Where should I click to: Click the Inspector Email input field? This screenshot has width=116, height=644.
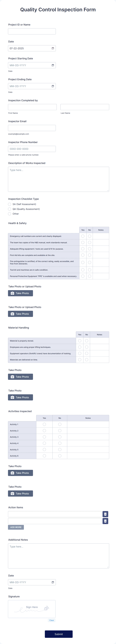tap(32, 128)
